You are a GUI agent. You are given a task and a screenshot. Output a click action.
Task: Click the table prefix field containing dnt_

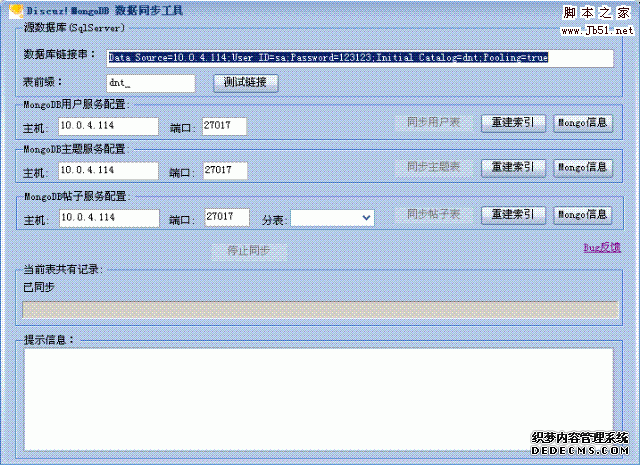point(151,83)
